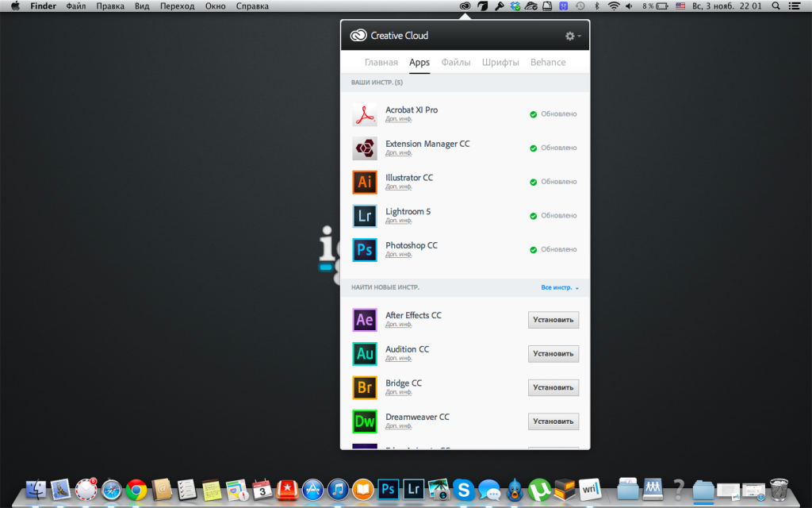Switch to the Файлы tab
This screenshot has width=812, height=508.
click(456, 62)
